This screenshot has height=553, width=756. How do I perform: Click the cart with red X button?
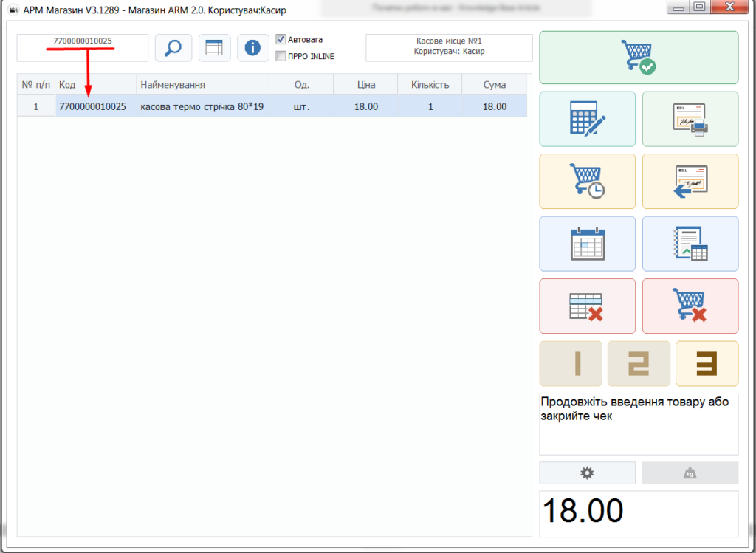(x=690, y=306)
